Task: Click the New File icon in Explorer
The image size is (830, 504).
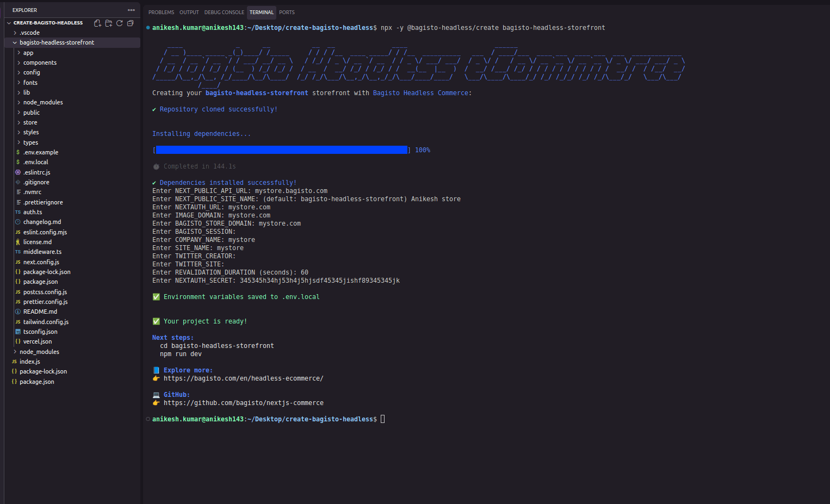Action: click(x=97, y=23)
